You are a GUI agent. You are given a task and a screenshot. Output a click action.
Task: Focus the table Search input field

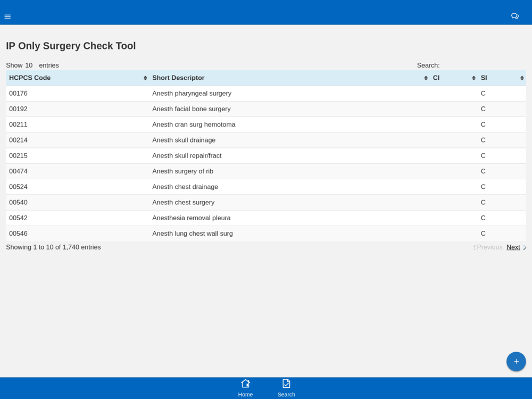[x=484, y=65]
